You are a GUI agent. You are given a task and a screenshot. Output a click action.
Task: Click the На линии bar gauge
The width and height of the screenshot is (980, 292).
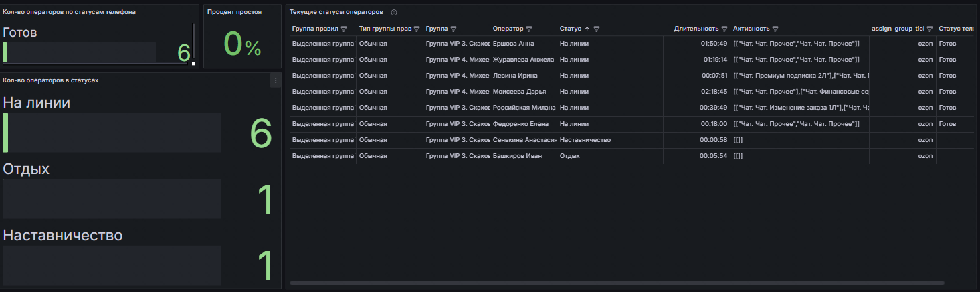[112, 133]
